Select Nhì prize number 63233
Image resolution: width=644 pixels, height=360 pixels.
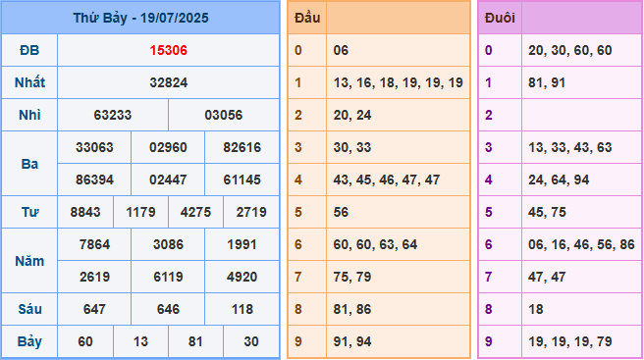pyautogui.click(x=113, y=116)
